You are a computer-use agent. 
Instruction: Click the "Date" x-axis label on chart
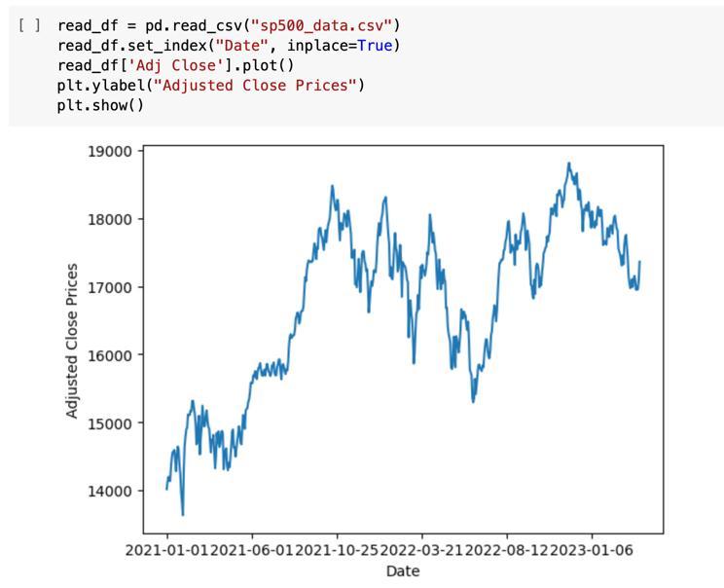click(x=403, y=570)
